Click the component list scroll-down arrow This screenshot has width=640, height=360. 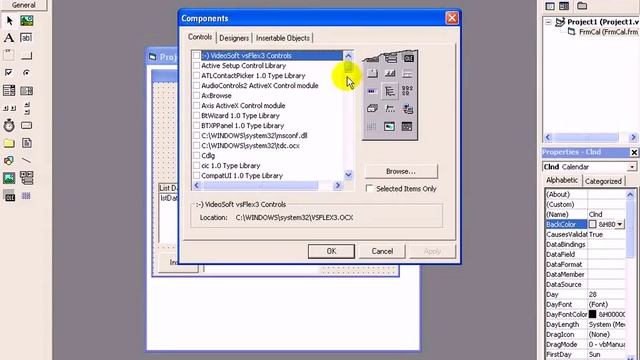348,175
